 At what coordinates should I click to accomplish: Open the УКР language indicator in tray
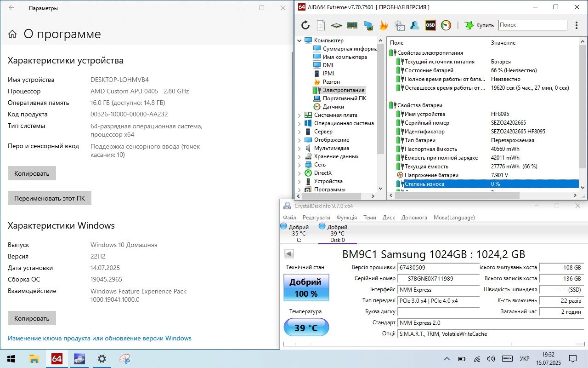525,359
